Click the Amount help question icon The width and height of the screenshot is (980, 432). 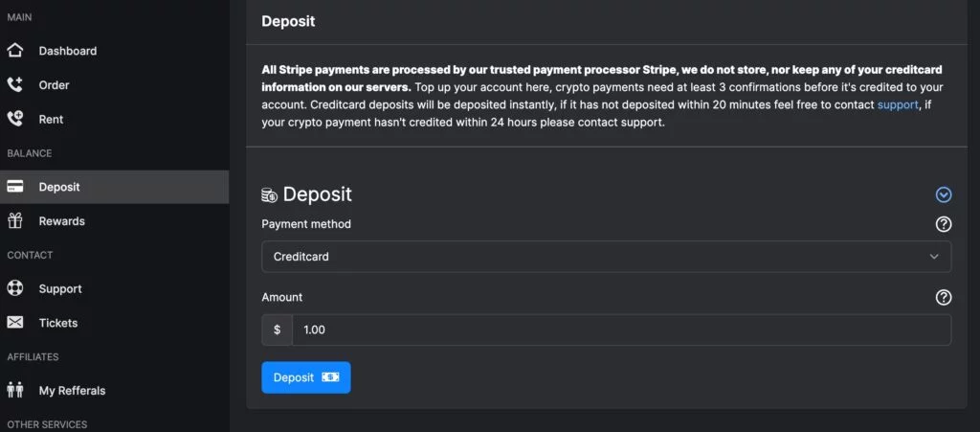point(944,297)
